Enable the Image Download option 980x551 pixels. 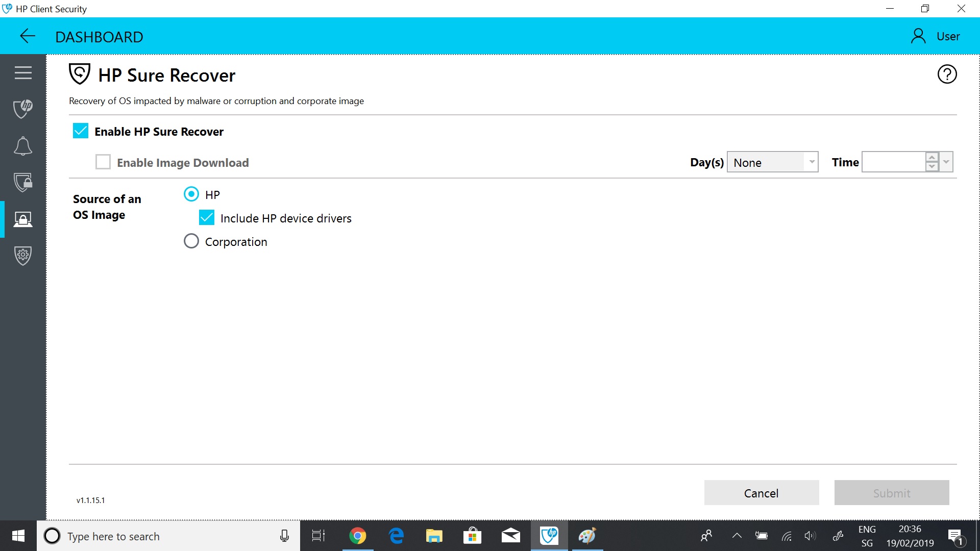coord(103,161)
